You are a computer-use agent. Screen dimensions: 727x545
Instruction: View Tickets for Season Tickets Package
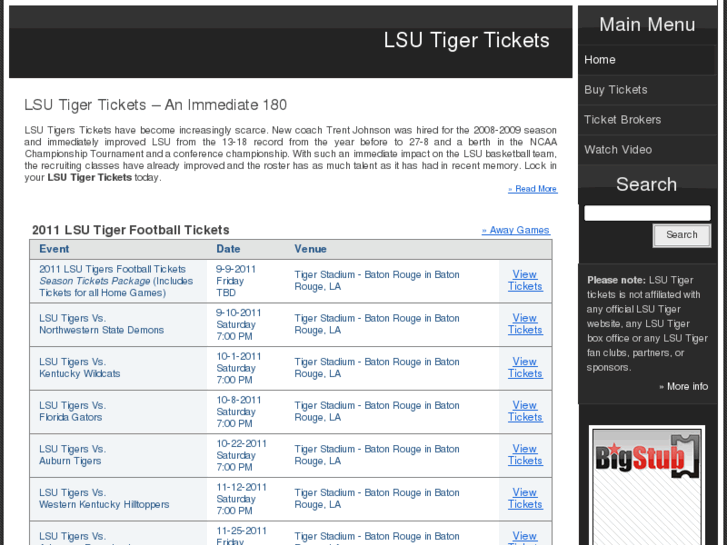click(x=525, y=280)
